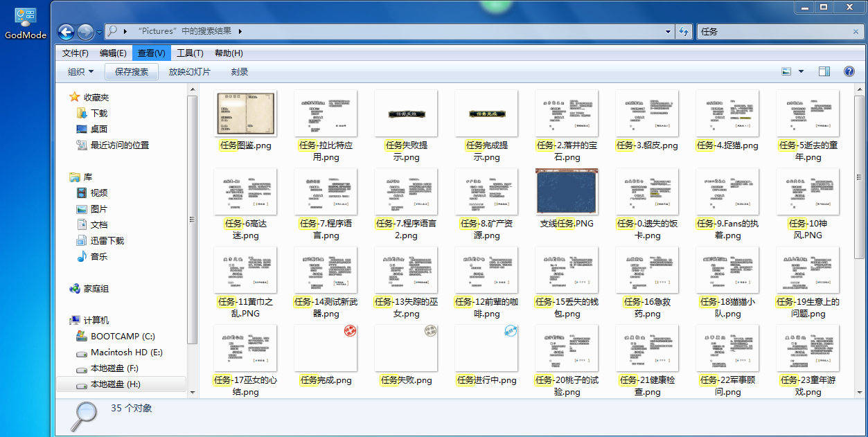
Task: Open the 组织 dropdown menu
Action: pos(80,71)
